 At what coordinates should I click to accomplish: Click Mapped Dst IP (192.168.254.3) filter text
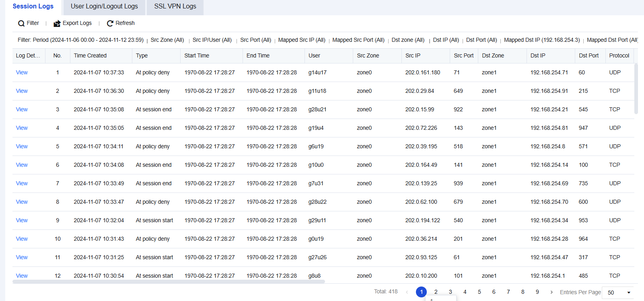click(x=542, y=40)
